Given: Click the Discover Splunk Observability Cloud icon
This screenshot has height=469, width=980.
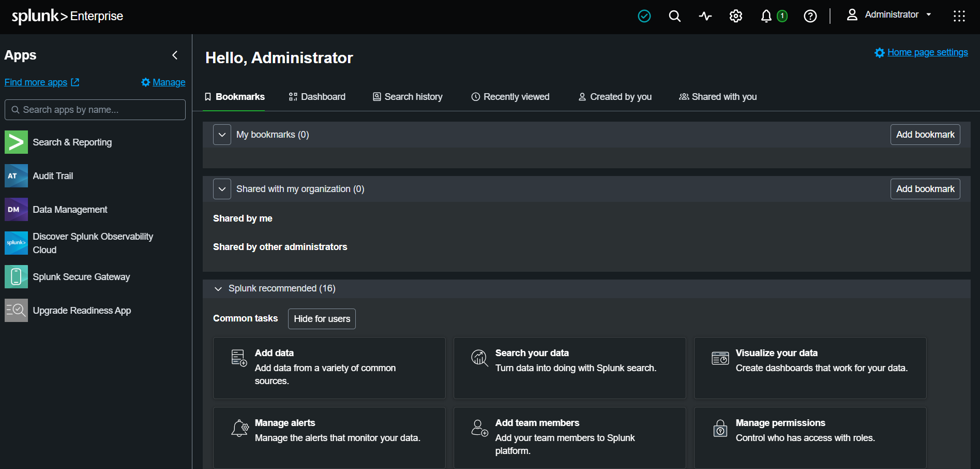Looking at the screenshot, I should click(16, 243).
